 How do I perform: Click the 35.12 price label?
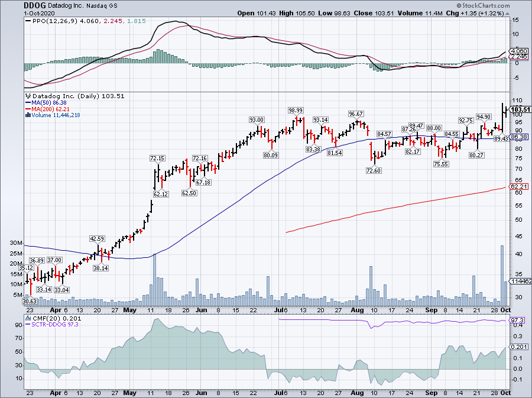click(x=26, y=268)
